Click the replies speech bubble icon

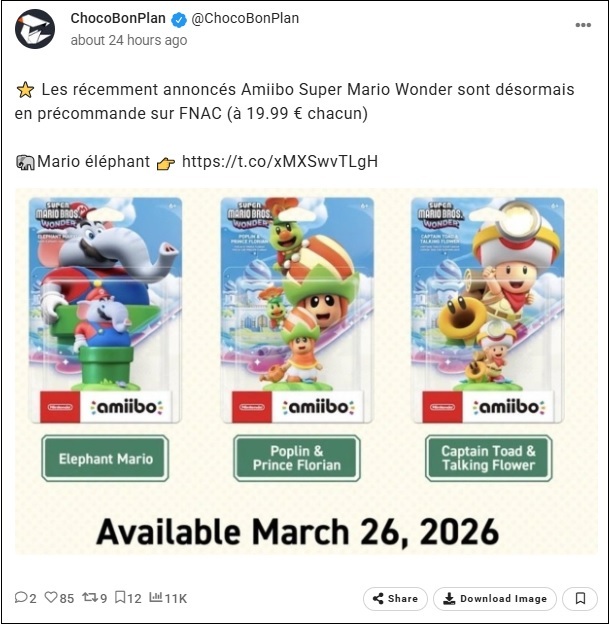pyautogui.click(x=21, y=598)
